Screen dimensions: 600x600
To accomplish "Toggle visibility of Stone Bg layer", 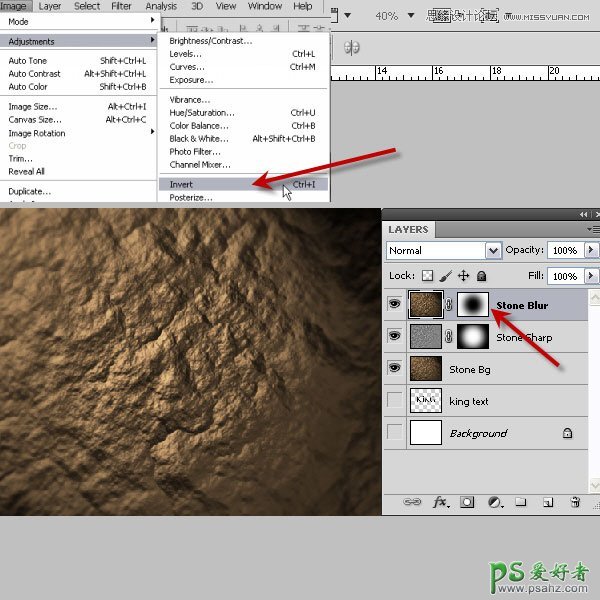I will (x=395, y=369).
